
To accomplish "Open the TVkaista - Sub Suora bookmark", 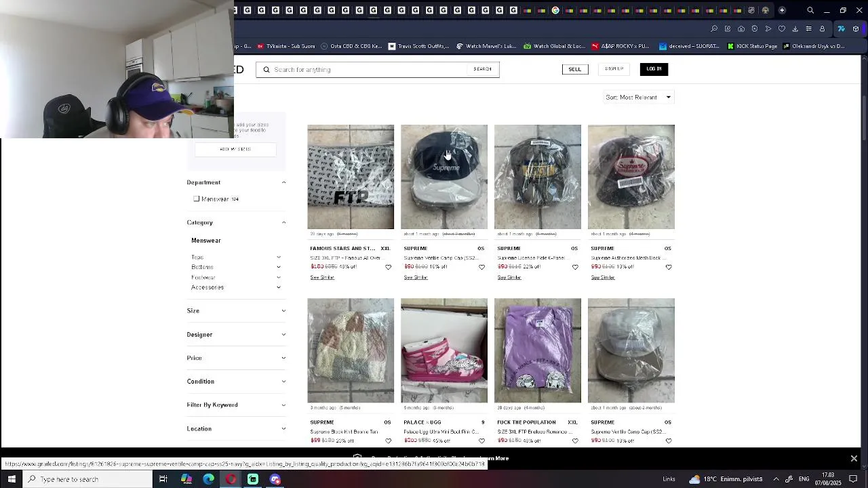I will (286, 46).
